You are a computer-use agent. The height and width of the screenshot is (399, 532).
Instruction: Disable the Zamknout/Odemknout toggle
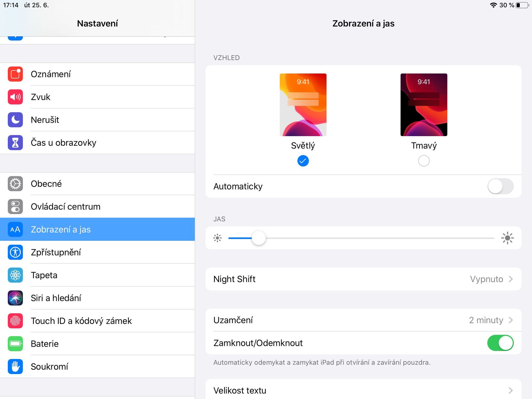500,343
